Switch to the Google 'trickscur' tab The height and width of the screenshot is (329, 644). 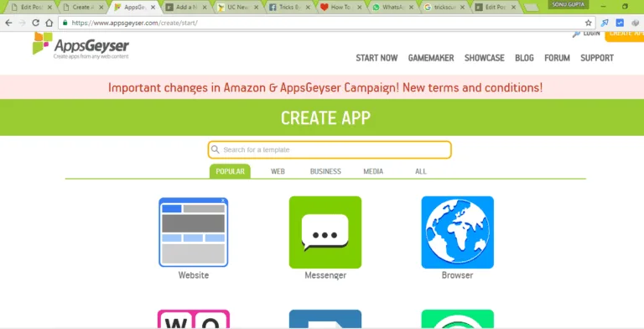click(x=444, y=7)
